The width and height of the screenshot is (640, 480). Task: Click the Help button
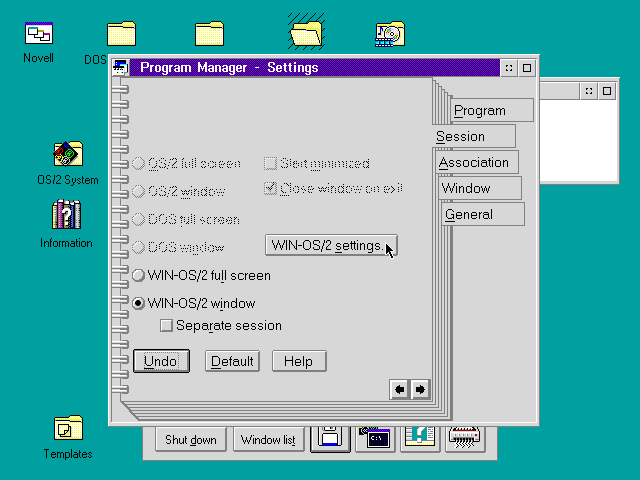[299, 361]
